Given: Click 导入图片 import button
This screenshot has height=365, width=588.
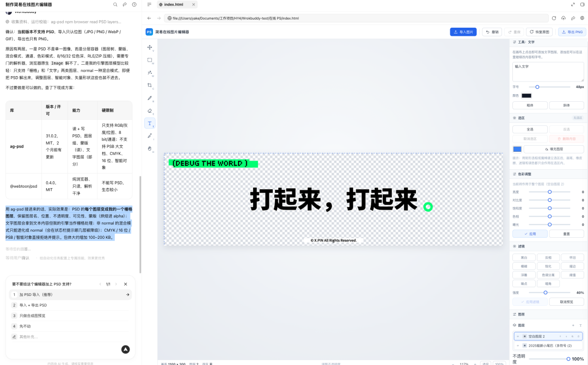Looking at the screenshot, I should click(463, 32).
